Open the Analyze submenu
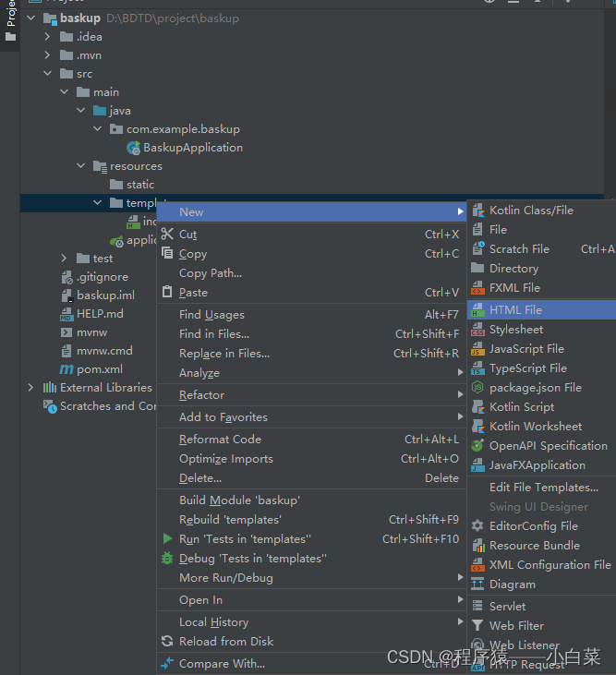The width and height of the screenshot is (616, 675). click(311, 373)
